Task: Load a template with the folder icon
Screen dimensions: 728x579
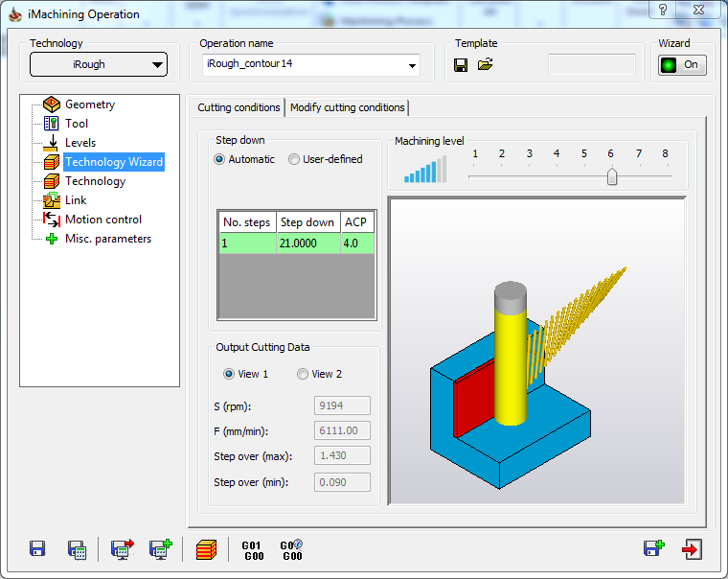Action: coord(486,64)
